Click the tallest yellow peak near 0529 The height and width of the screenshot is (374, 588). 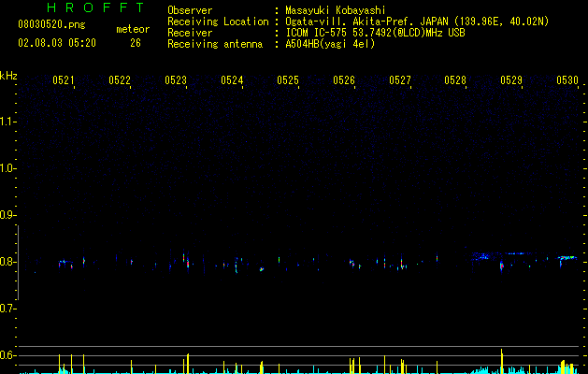[x=501, y=361]
